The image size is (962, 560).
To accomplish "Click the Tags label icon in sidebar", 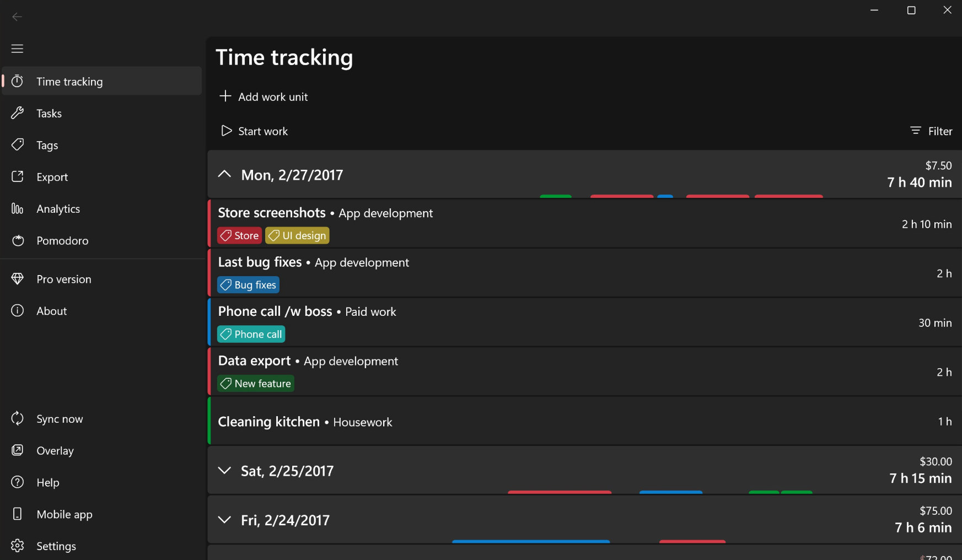I will coord(18,145).
